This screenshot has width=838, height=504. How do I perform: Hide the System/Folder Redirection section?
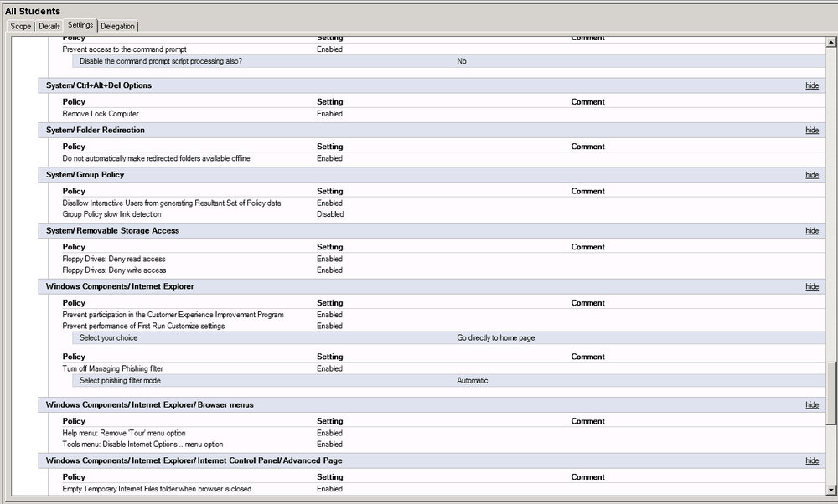point(812,131)
